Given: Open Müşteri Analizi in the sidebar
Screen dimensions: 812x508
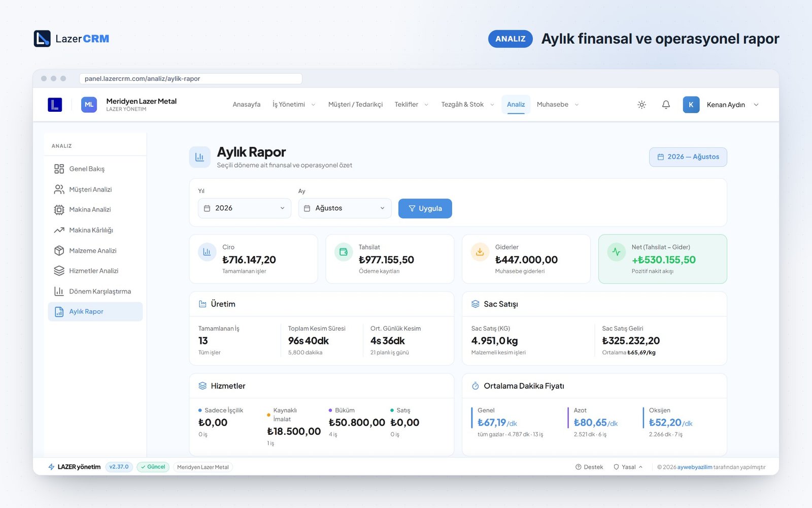Looking at the screenshot, I should click(95, 189).
